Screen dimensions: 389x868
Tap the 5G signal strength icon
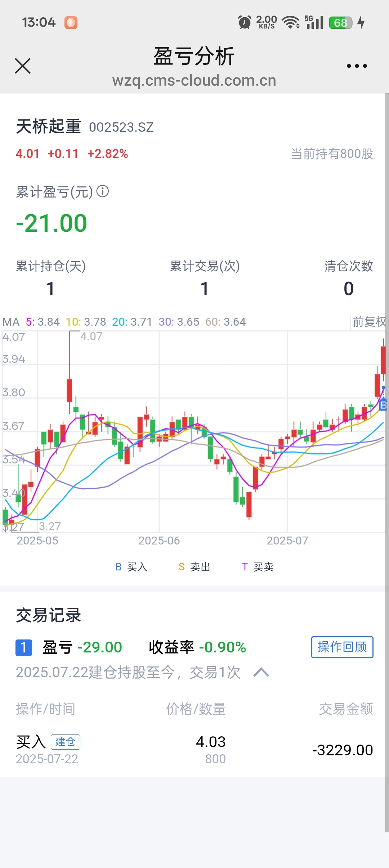click(314, 22)
